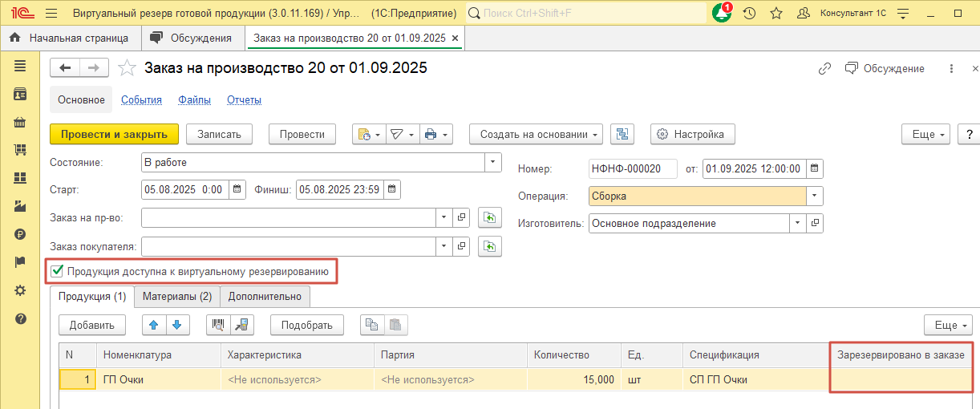Click Провести и закрыть button

pyautogui.click(x=114, y=135)
